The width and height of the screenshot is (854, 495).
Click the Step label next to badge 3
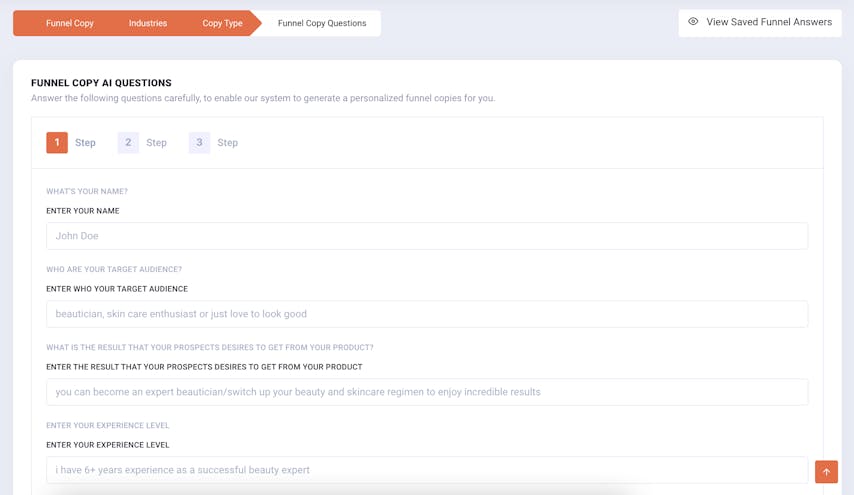coord(227,143)
